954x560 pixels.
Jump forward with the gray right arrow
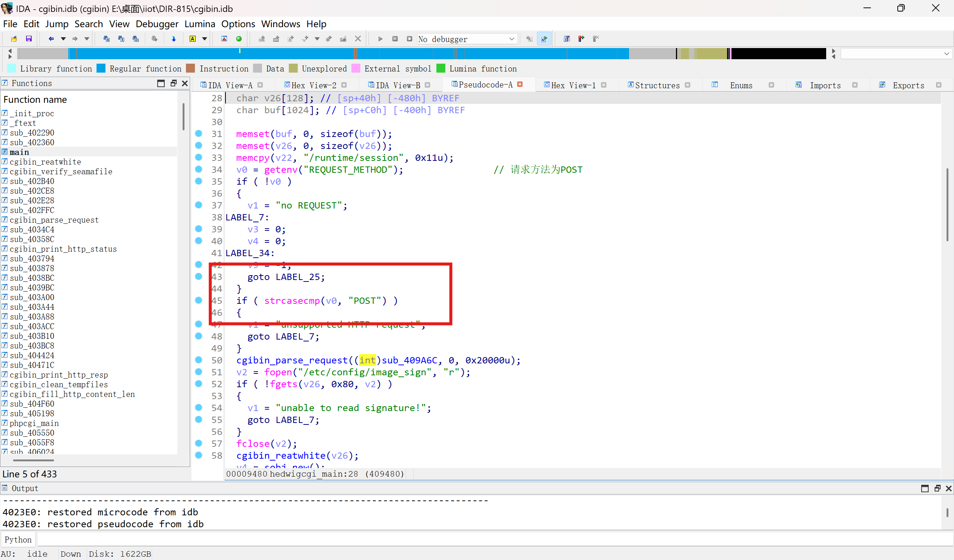click(x=75, y=39)
